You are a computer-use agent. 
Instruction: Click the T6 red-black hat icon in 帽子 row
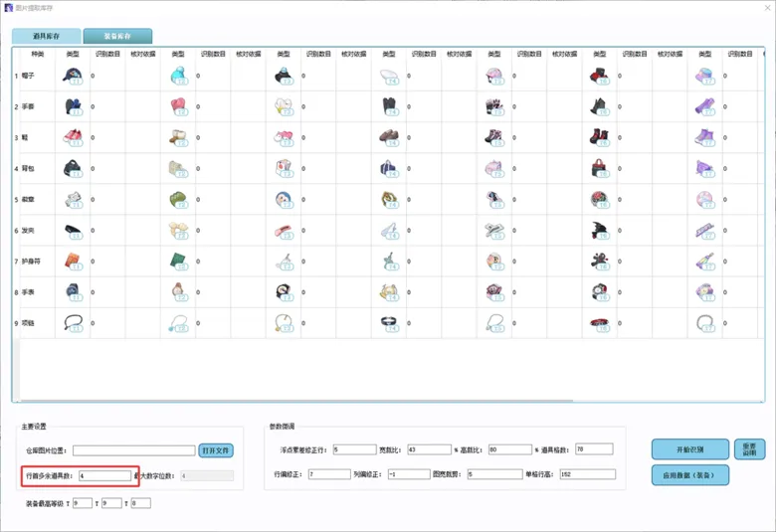coord(599,76)
